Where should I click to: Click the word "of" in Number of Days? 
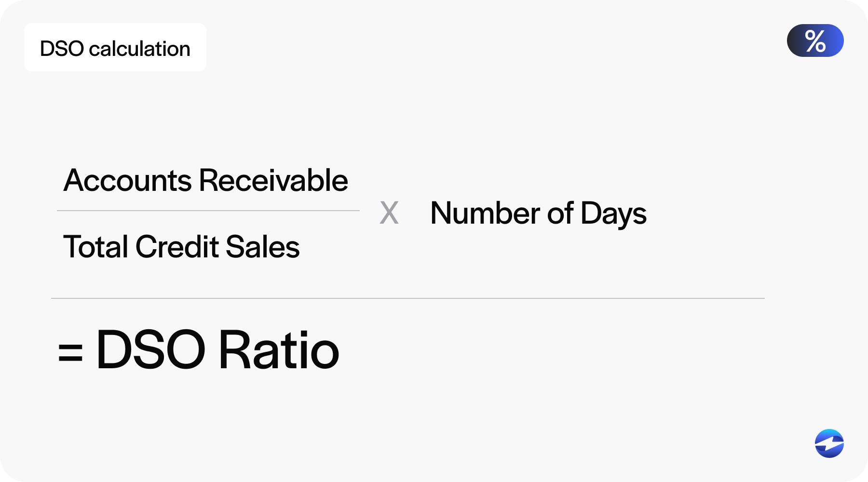coord(560,213)
